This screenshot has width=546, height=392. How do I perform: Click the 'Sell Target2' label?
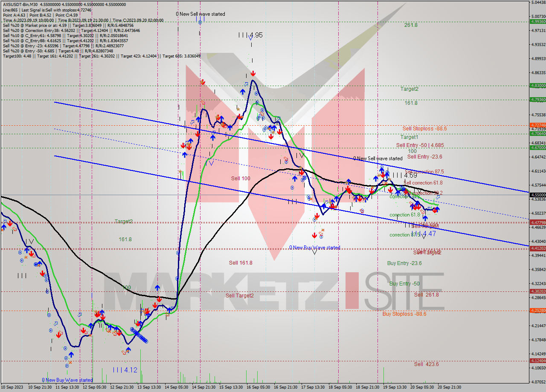pos(240,296)
